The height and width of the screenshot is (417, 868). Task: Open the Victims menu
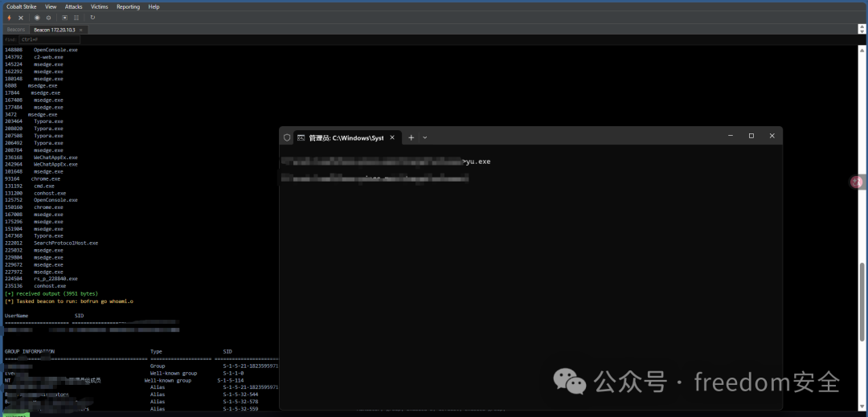pos(100,6)
